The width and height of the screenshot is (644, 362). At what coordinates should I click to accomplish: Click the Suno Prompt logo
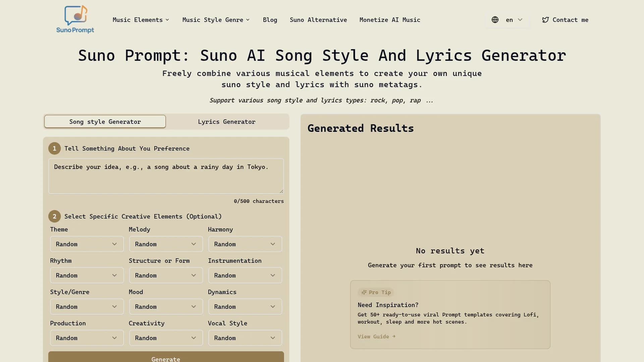(x=75, y=19)
